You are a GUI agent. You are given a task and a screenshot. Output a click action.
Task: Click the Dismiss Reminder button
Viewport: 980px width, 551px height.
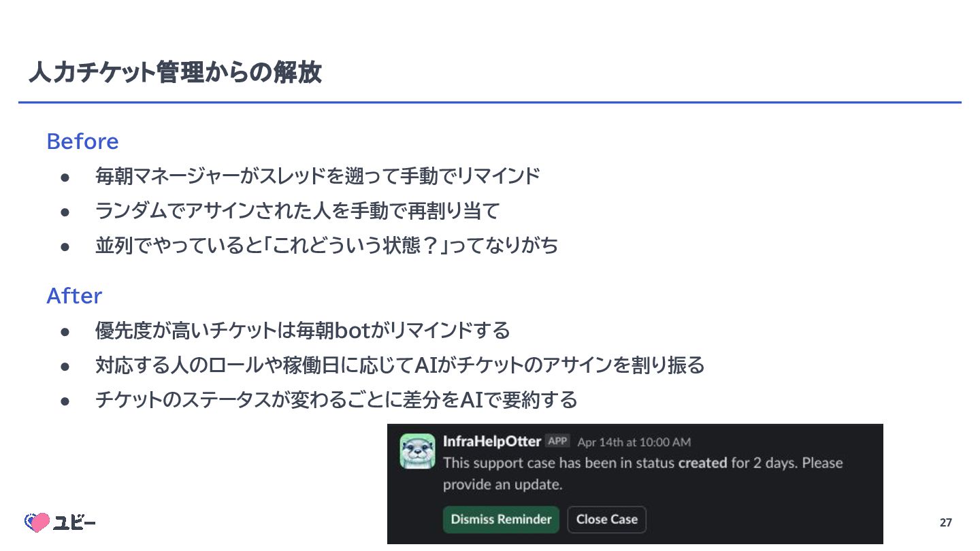click(501, 520)
